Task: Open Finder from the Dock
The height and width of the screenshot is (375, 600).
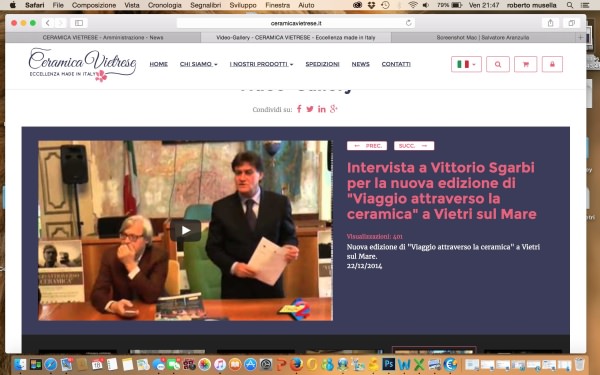Action: [20, 364]
